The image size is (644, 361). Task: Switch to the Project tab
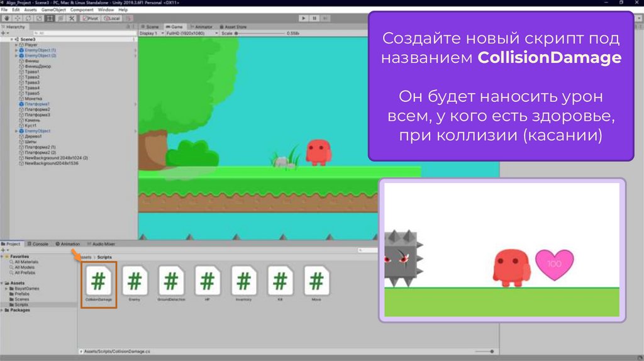pos(11,244)
